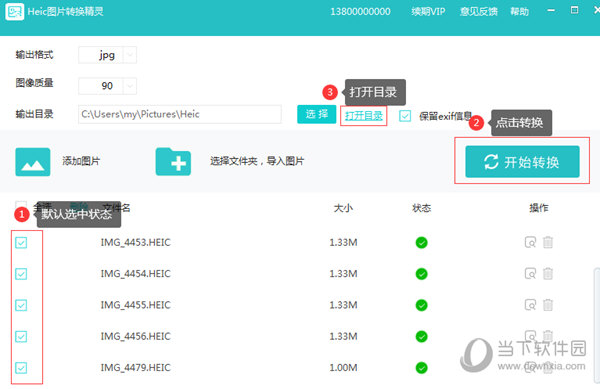Click green status icon of IMG_4453.HEIC
This screenshot has width=600, height=389.
pyautogui.click(x=421, y=243)
